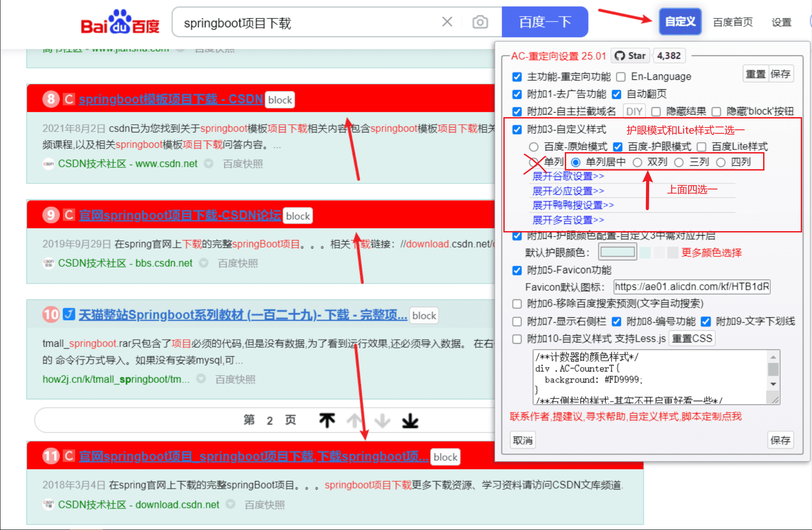This screenshot has height=530, width=812.
Task: Click the number 8 counter badge
Action: tap(51, 99)
